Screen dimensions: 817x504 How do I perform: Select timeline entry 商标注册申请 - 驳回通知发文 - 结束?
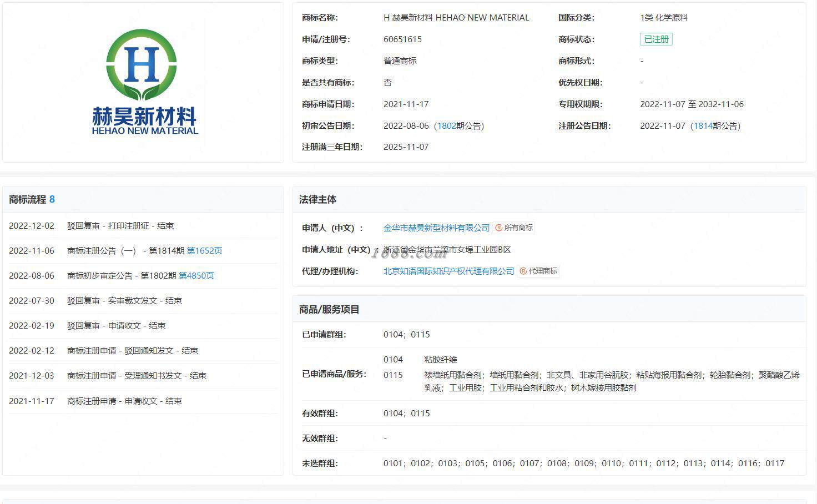(x=133, y=351)
